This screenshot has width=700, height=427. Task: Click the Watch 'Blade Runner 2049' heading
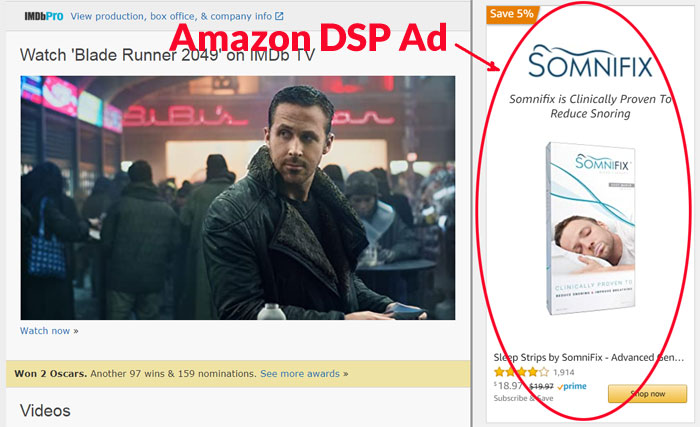point(167,55)
